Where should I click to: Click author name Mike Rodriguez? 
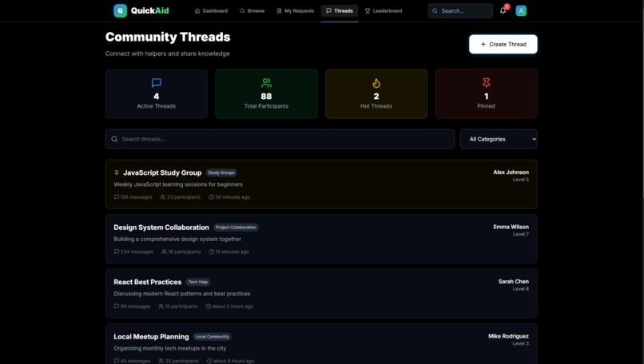click(508, 336)
